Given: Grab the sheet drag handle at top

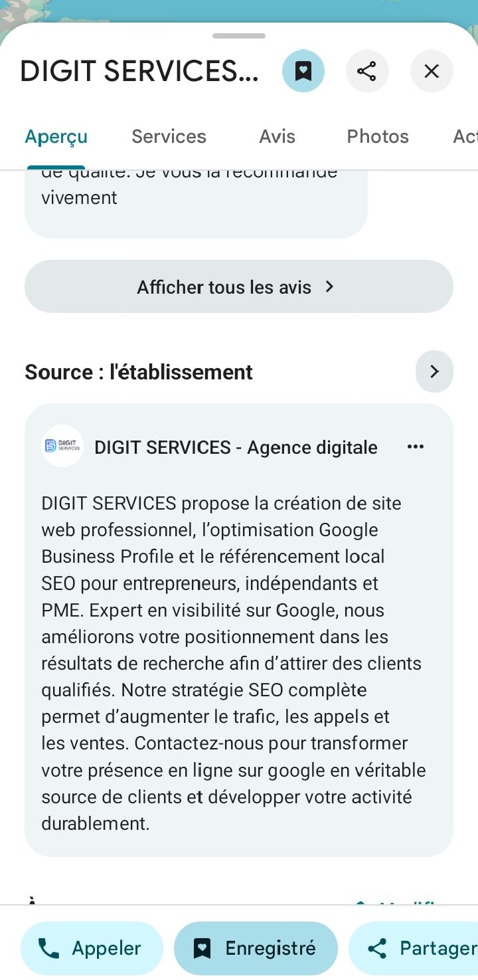Looking at the screenshot, I should pyautogui.click(x=239, y=36).
